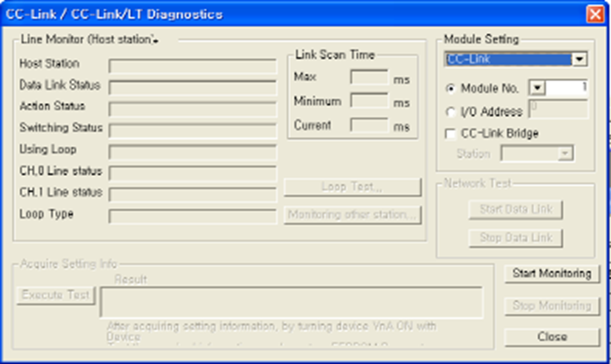611x364 pixels.
Task: Click the Monitoring other station... button
Action: click(352, 215)
